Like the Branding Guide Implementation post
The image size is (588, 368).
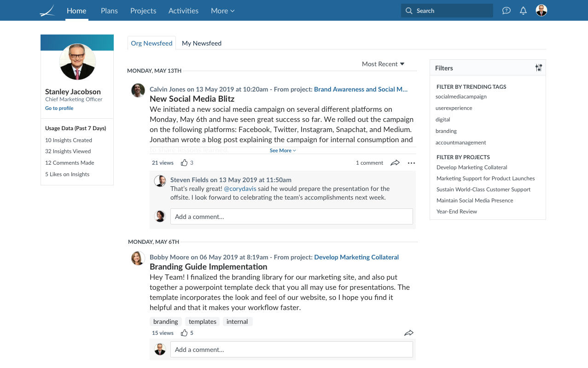click(x=184, y=333)
